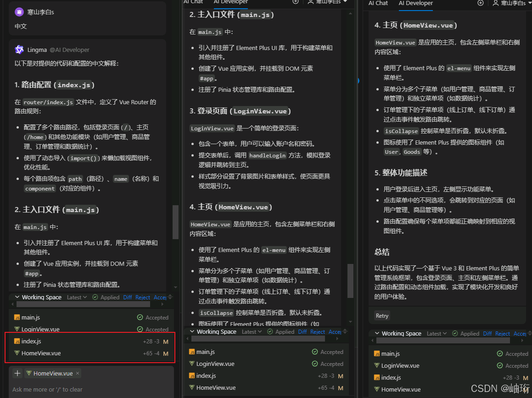Screen dimensions: 532x398
Task: Switch to AI Chat tab in middle panel
Action: tap(193, 2)
